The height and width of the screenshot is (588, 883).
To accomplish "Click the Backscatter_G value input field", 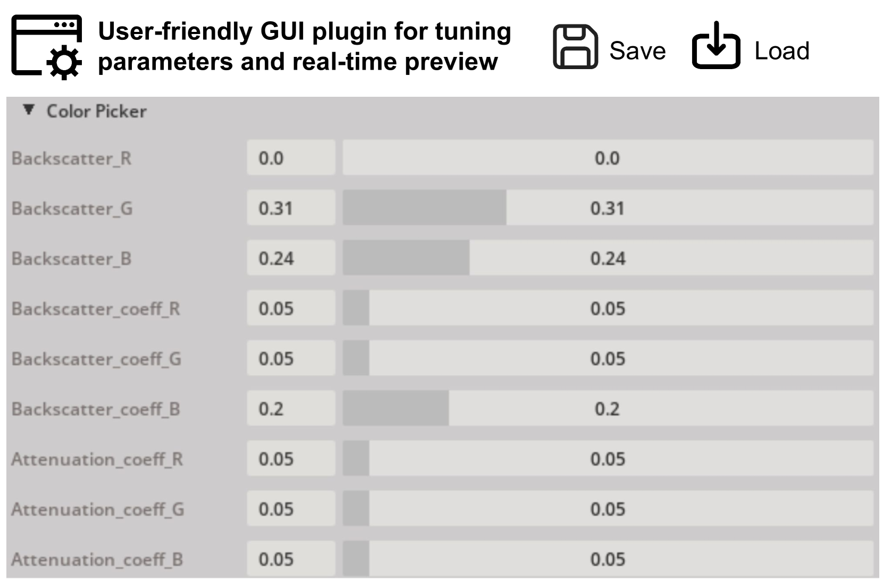I will [291, 208].
